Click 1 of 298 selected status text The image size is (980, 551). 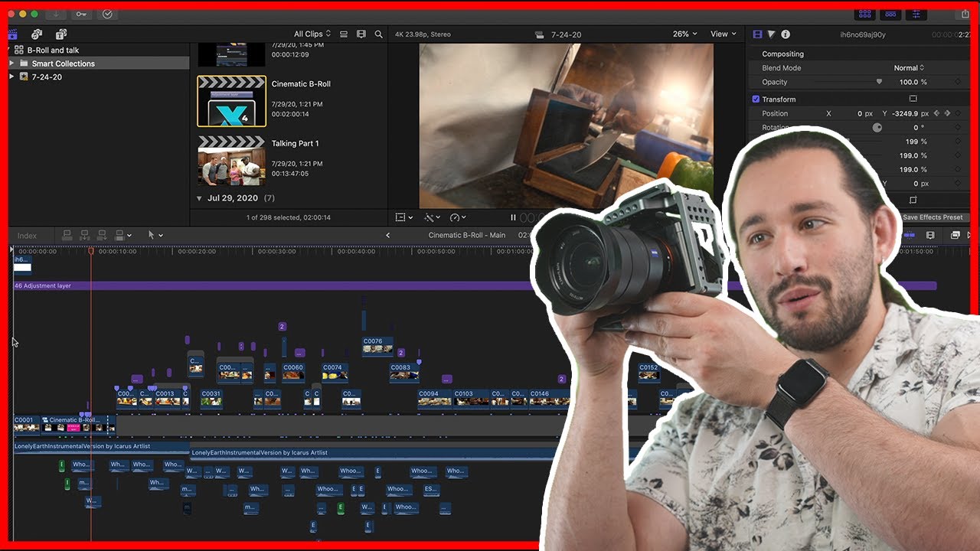click(x=288, y=217)
